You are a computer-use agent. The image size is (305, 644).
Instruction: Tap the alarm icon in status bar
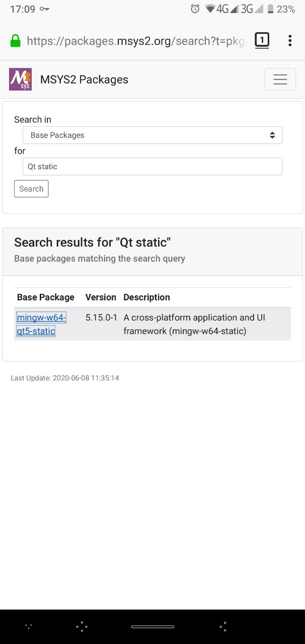195,9
